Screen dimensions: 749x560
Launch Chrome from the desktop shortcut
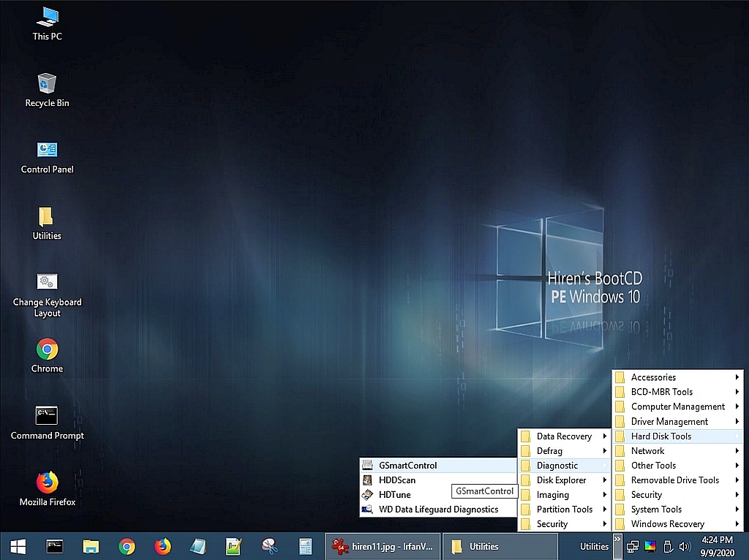(x=47, y=356)
